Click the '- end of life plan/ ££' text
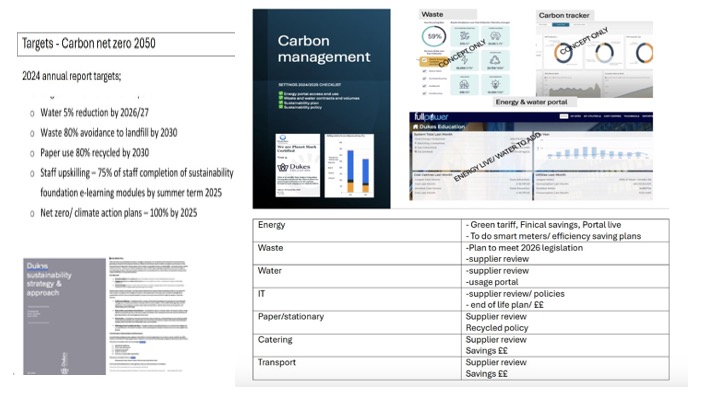Viewport: 720px width, 405px height. pyautogui.click(x=505, y=305)
